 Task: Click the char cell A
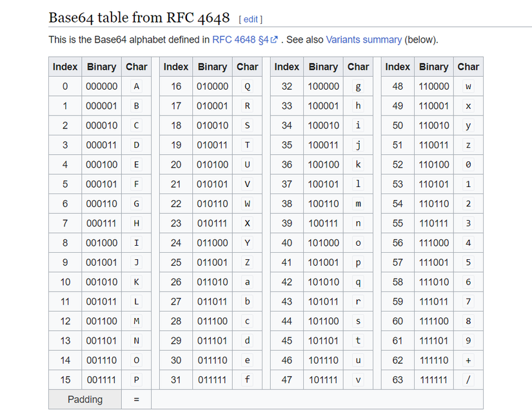[x=137, y=86]
